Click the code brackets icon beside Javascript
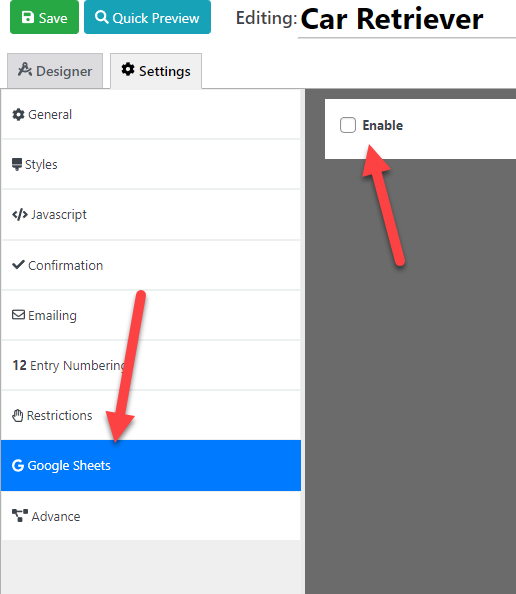Viewport: 516px width, 594px height. click(20, 214)
